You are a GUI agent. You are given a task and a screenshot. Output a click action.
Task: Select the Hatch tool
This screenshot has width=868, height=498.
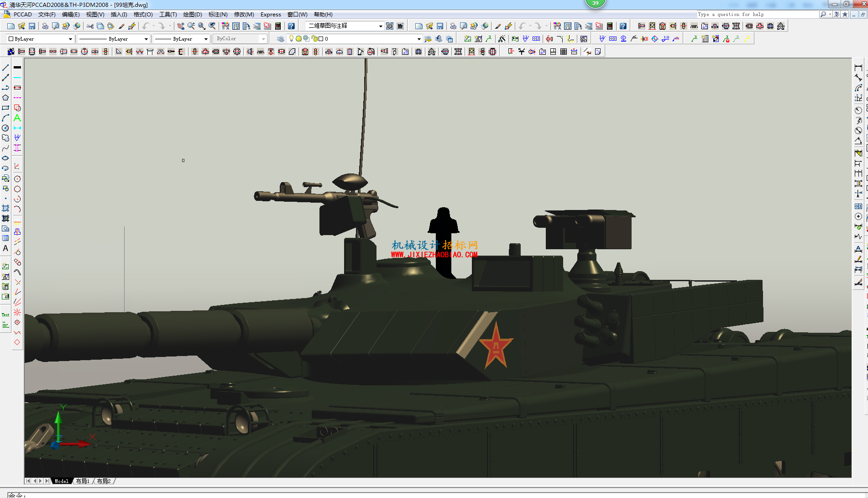pyautogui.click(x=5, y=208)
